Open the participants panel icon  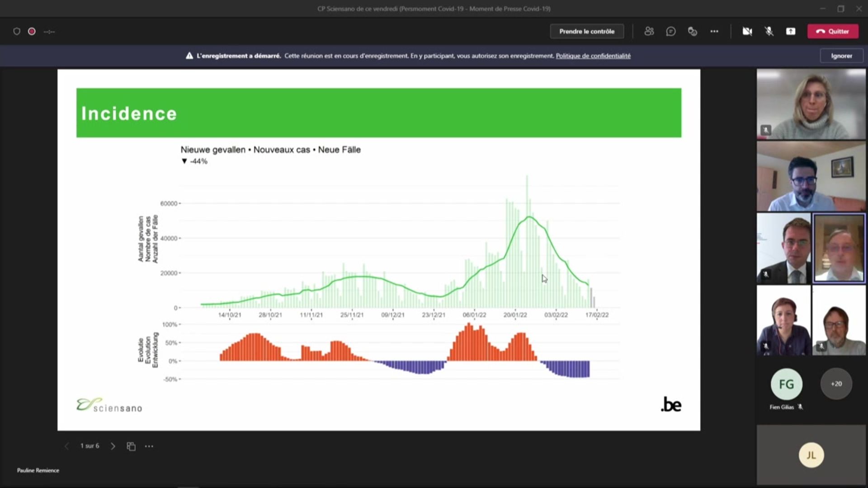pyautogui.click(x=649, y=31)
